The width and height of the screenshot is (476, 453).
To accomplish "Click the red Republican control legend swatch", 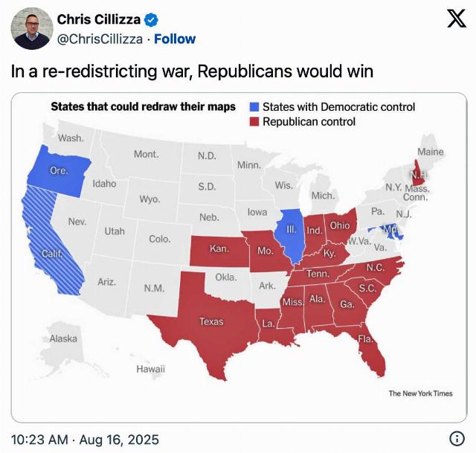I will point(254,122).
